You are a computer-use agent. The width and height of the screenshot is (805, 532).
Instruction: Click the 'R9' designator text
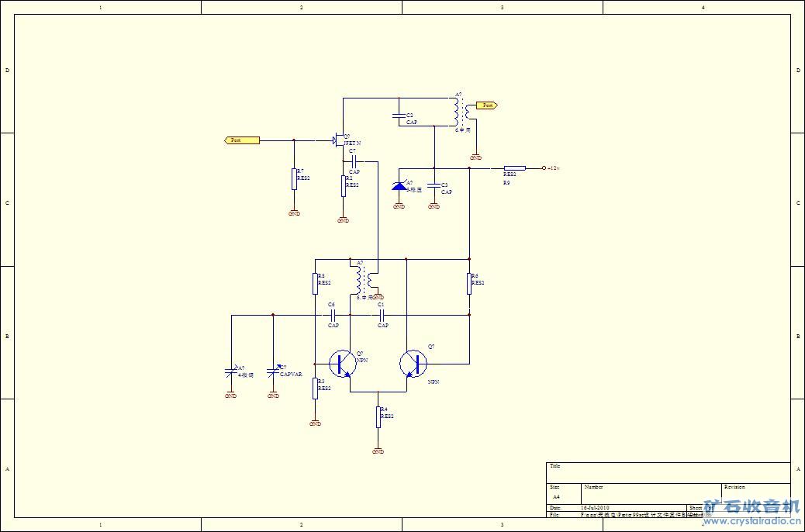pos(506,182)
